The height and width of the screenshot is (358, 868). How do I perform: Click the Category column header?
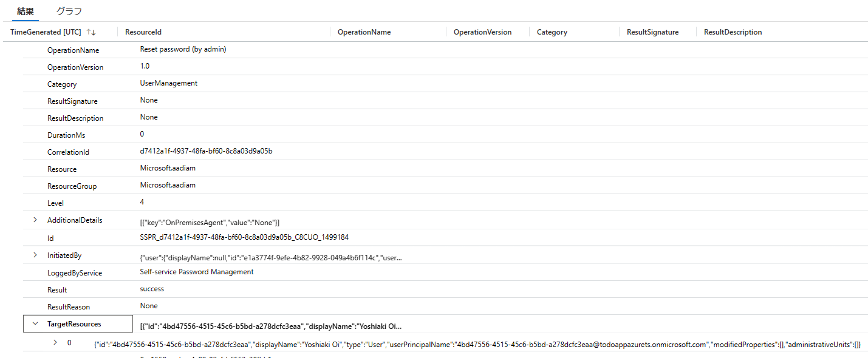coord(552,32)
